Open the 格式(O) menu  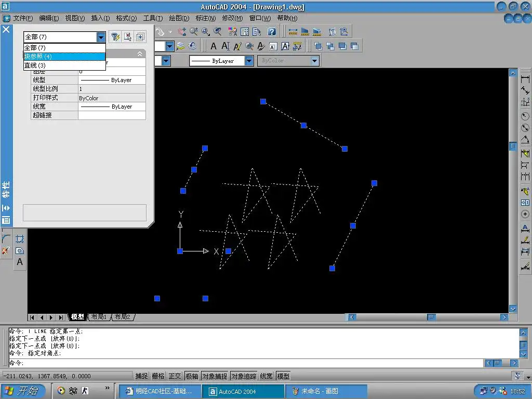pyautogui.click(x=126, y=18)
